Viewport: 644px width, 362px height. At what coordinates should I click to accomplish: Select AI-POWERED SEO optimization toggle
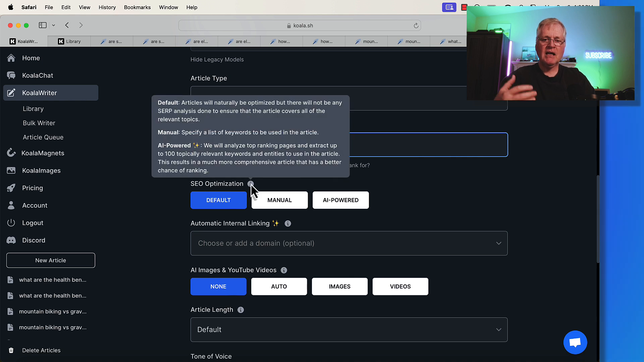(x=340, y=200)
